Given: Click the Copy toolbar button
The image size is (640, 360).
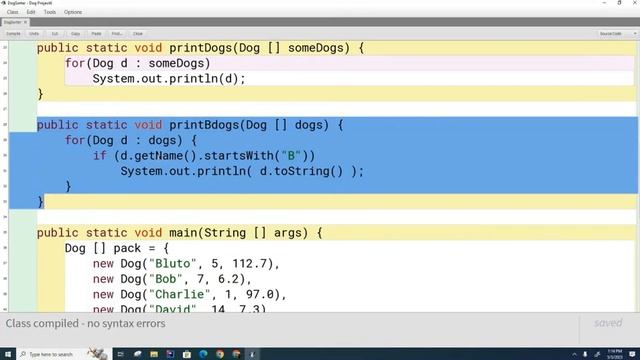Looking at the screenshot, I should tap(76, 33).
